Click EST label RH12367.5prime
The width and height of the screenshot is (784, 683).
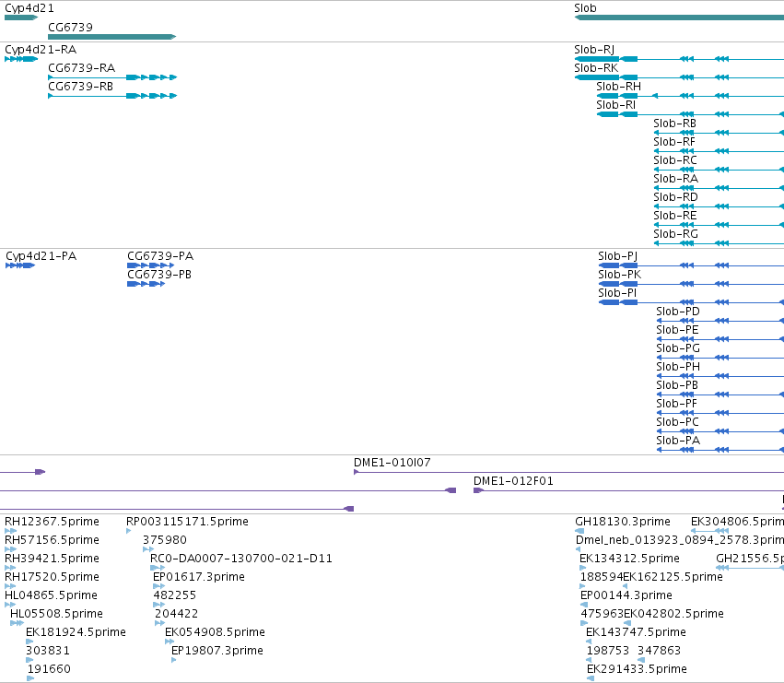point(52,522)
